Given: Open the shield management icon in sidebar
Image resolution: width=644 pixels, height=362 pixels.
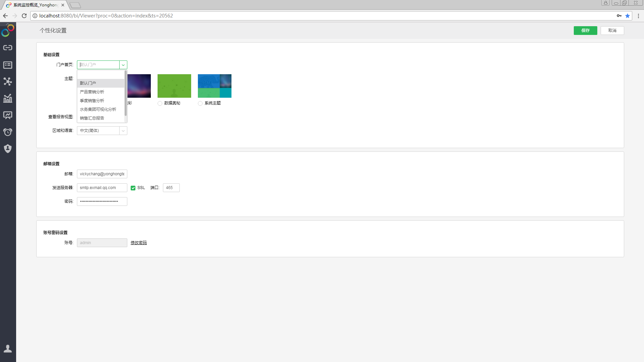Looking at the screenshot, I should (8, 149).
